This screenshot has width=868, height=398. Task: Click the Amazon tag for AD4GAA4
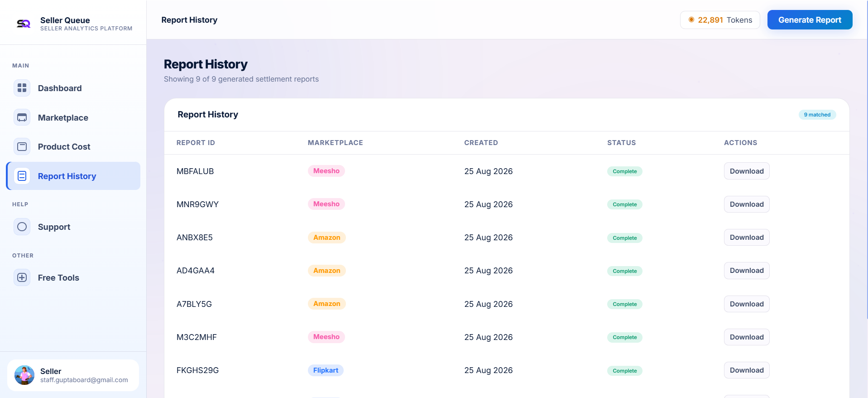pos(327,271)
